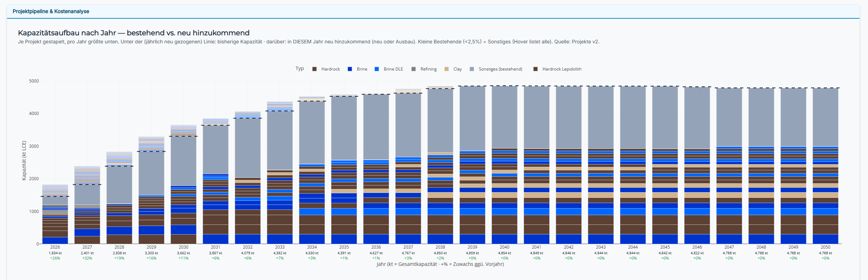The width and height of the screenshot is (868, 280).
Task: Click the total value '4,822 kt'
Action: 697,253
